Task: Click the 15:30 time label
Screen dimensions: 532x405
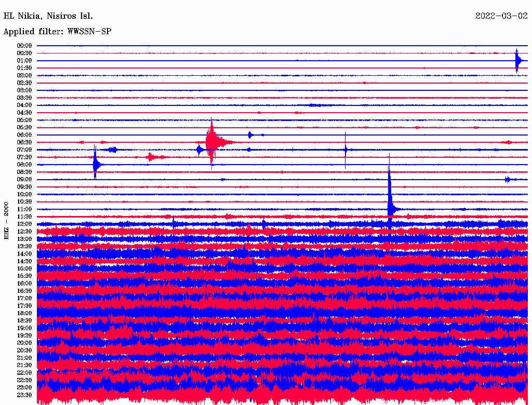Action: [24, 276]
